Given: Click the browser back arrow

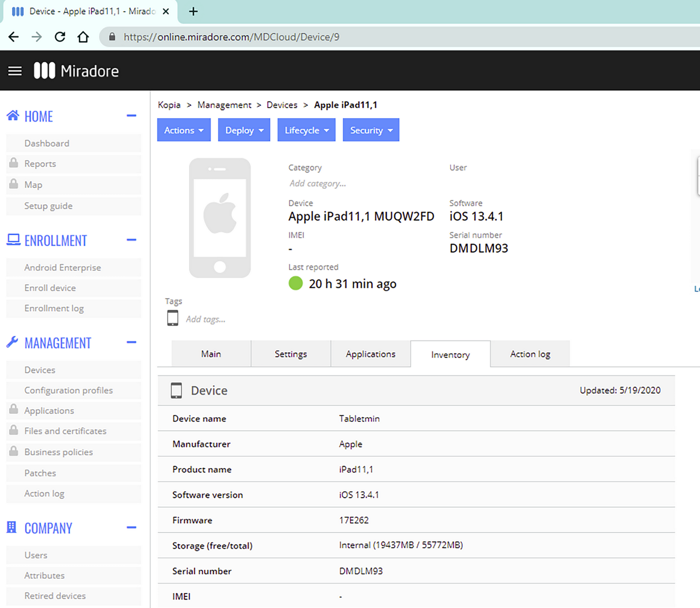Looking at the screenshot, I should (x=14, y=37).
